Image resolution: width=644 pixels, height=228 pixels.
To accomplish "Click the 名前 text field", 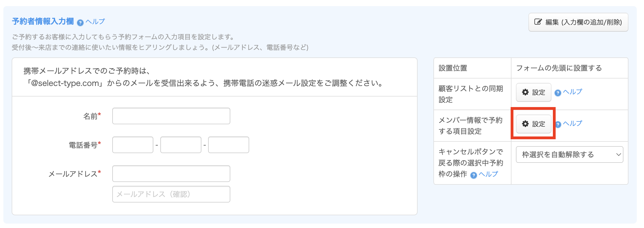I will click(171, 116).
